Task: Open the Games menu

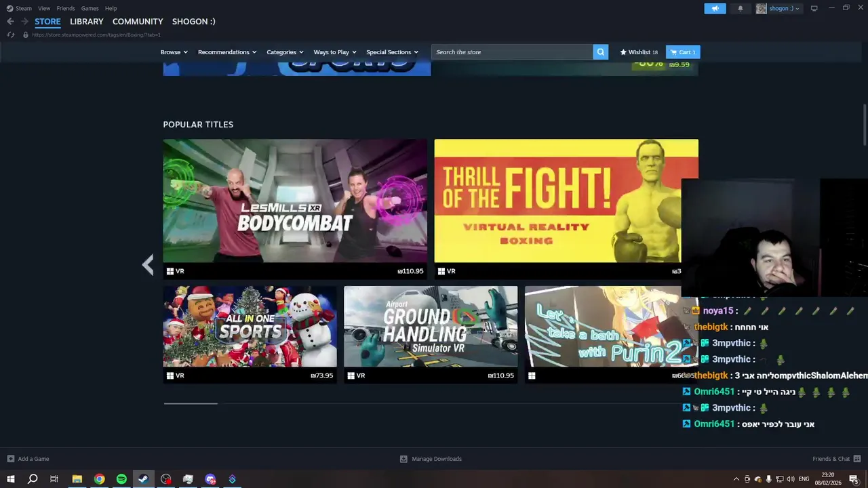Action: [x=90, y=8]
